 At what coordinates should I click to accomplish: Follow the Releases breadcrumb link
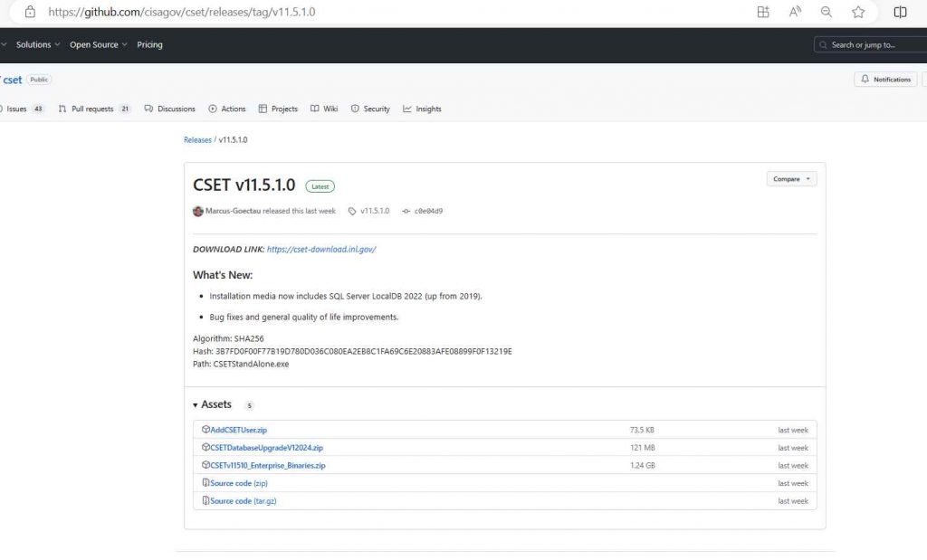pos(197,140)
